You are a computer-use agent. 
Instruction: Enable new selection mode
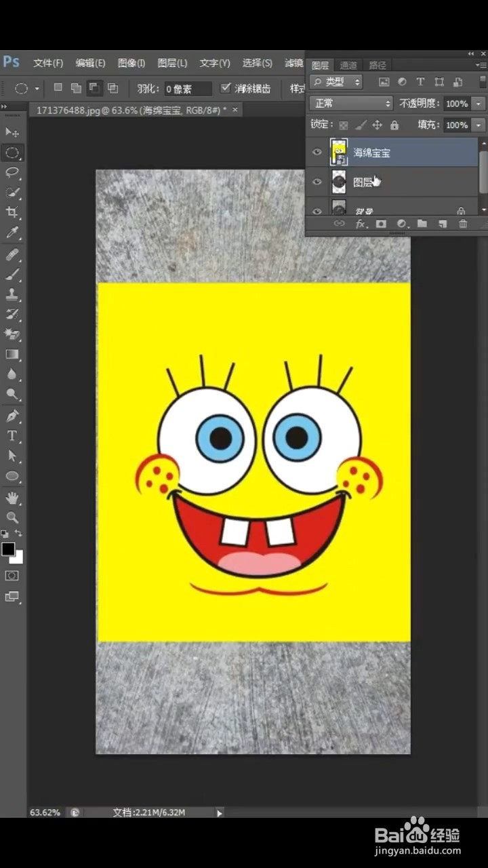tap(58, 87)
